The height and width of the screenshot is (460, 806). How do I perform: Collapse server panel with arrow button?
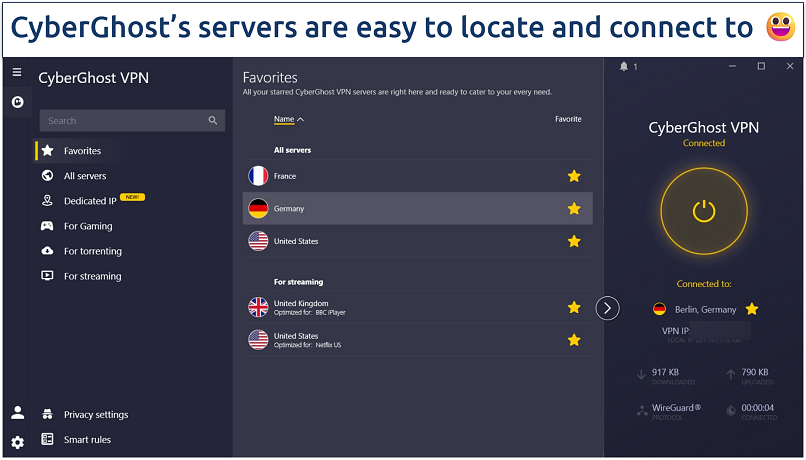[x=608, y=308]
